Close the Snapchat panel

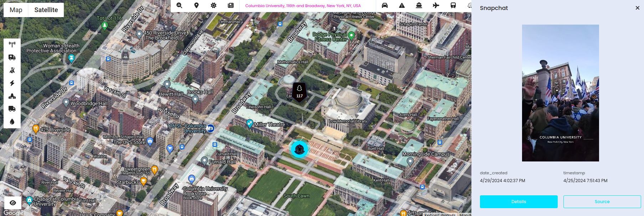638,8
